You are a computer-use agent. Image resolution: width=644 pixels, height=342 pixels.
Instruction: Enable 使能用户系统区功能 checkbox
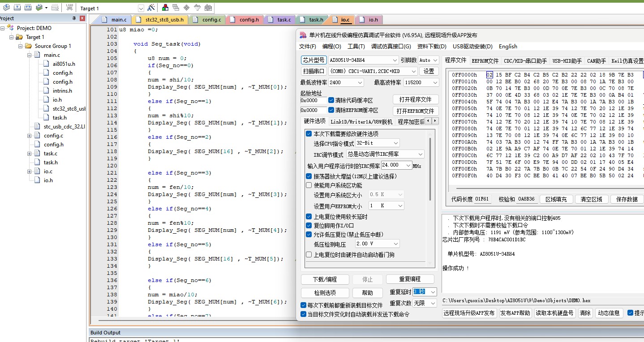pos(309,185)
